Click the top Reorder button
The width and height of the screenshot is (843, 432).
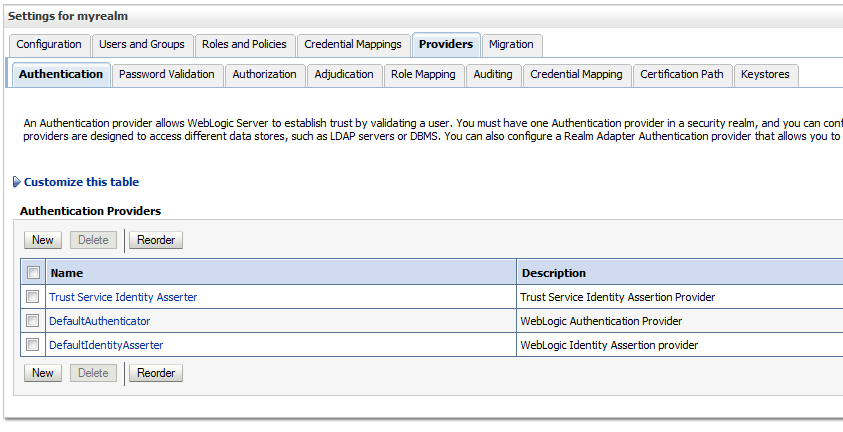[x=156, y=240]
